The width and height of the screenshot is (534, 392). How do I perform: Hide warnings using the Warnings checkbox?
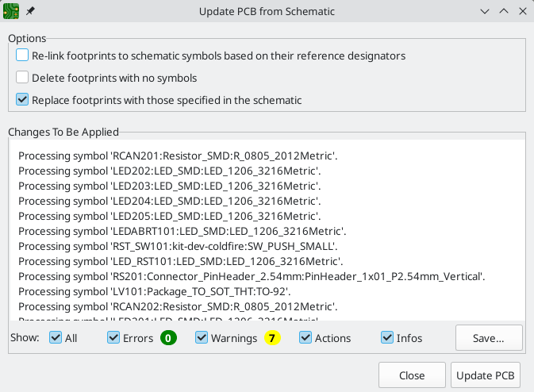[x=202, y=338]
